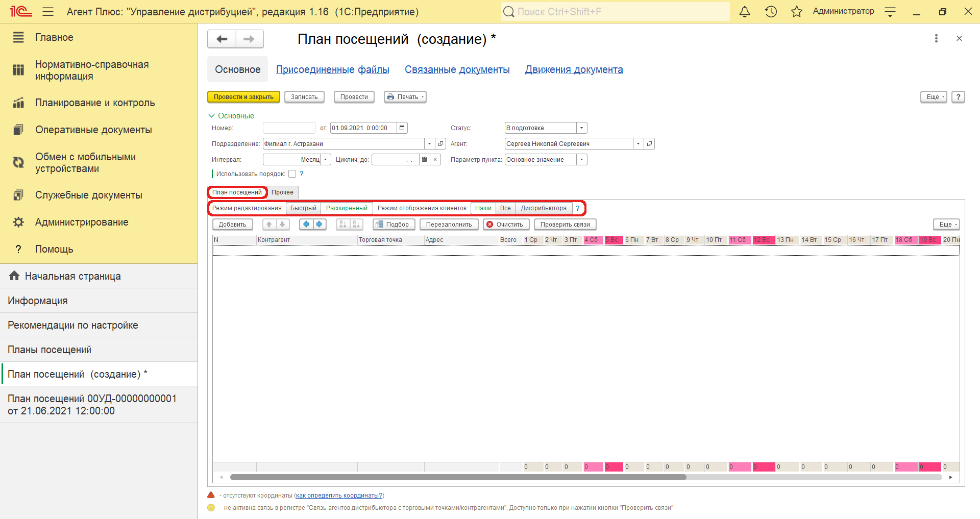Switch to Движения документа tab
The height and width of the screenshot is (519, 980).
click(x=574, y=69)
